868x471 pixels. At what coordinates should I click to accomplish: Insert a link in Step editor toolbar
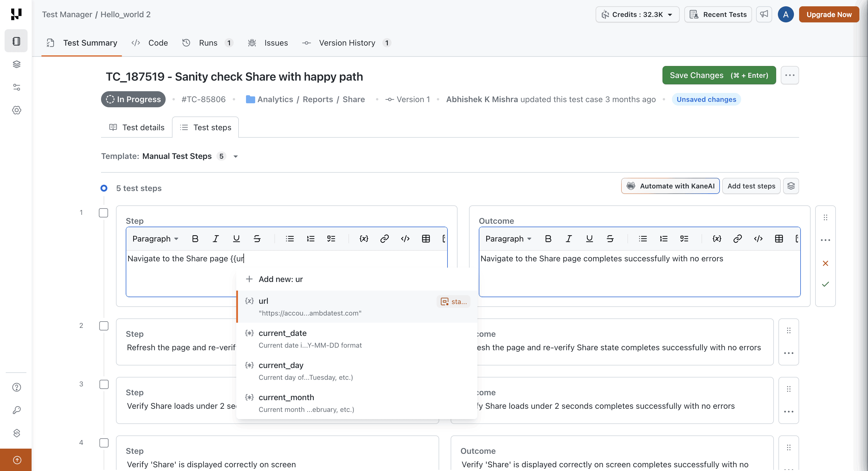coord(384,239)
